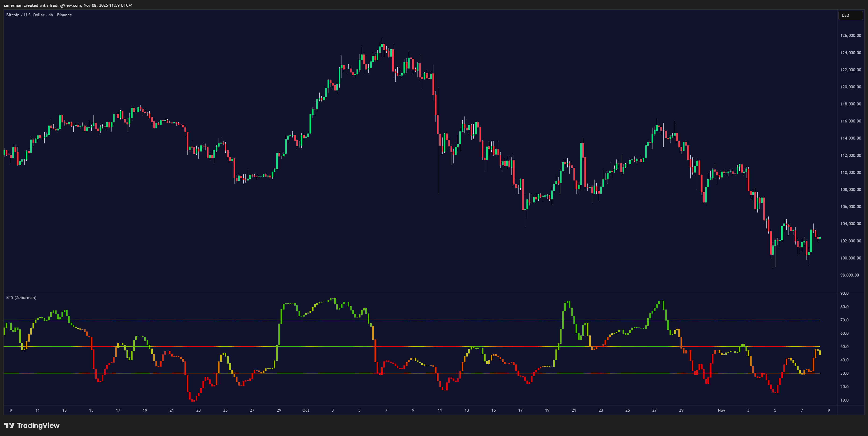
Task: Click the 20.0 indicator scale label
Action: (844, 386)
